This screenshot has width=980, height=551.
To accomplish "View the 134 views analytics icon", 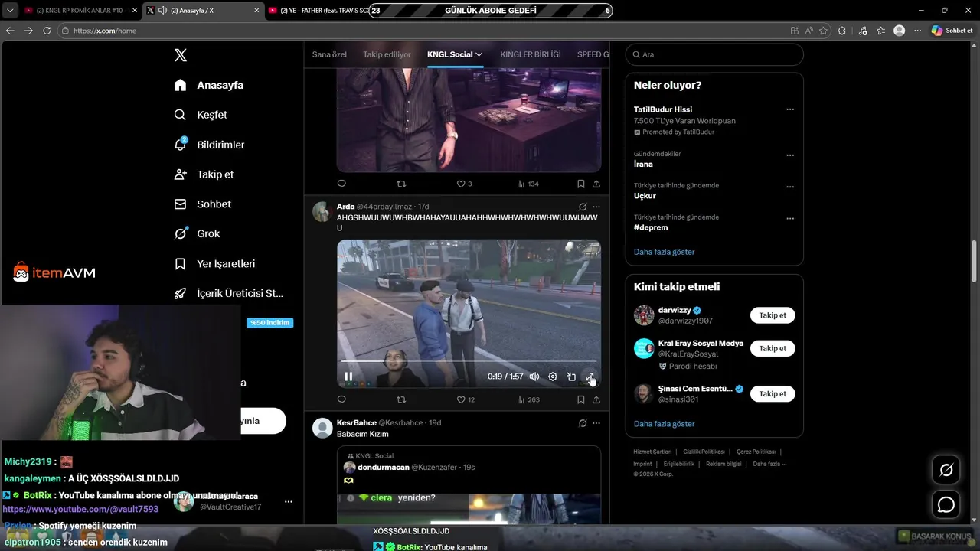I will (528, 184).
